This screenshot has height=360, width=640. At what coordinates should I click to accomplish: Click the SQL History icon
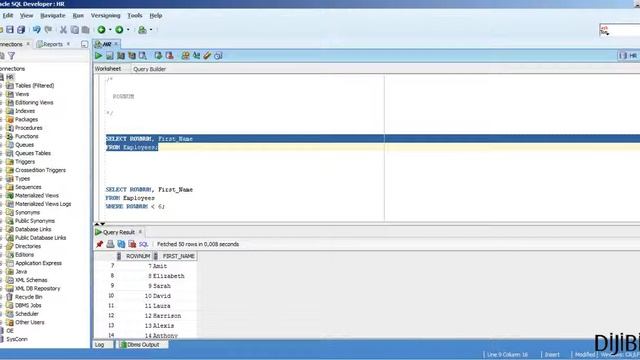click(218, 56)
